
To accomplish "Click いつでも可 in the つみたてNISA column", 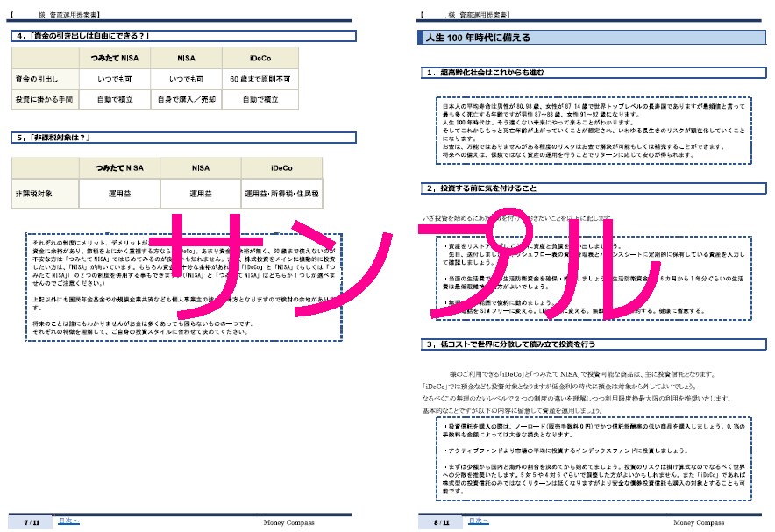I will tap(115, 79).
